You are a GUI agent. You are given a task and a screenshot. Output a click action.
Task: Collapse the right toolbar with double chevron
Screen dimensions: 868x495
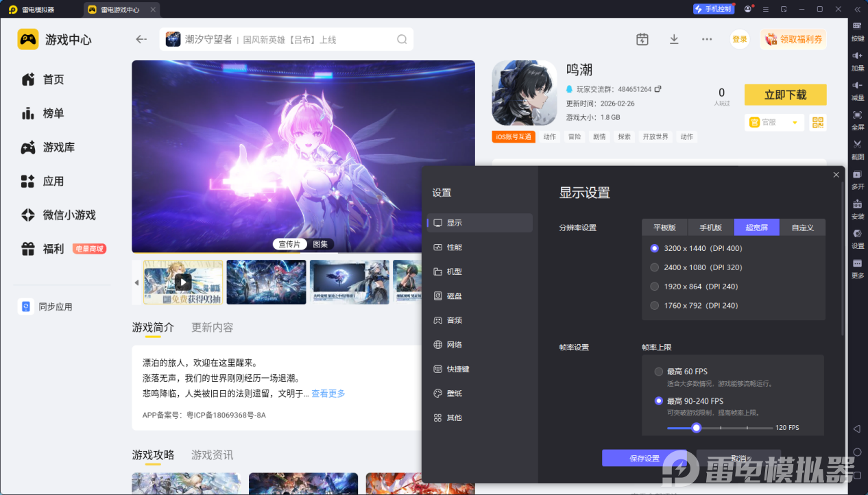tap(857, 9)
